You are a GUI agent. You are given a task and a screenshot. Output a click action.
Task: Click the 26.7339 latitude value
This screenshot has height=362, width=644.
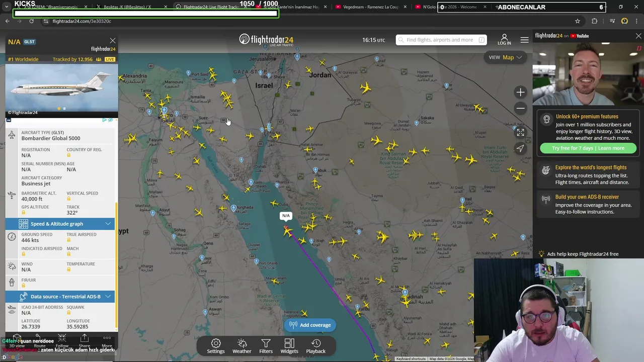(31, 327)
